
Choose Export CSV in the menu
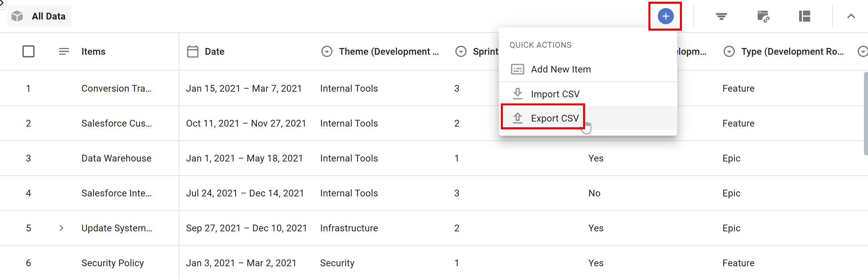tap(554, 118)
